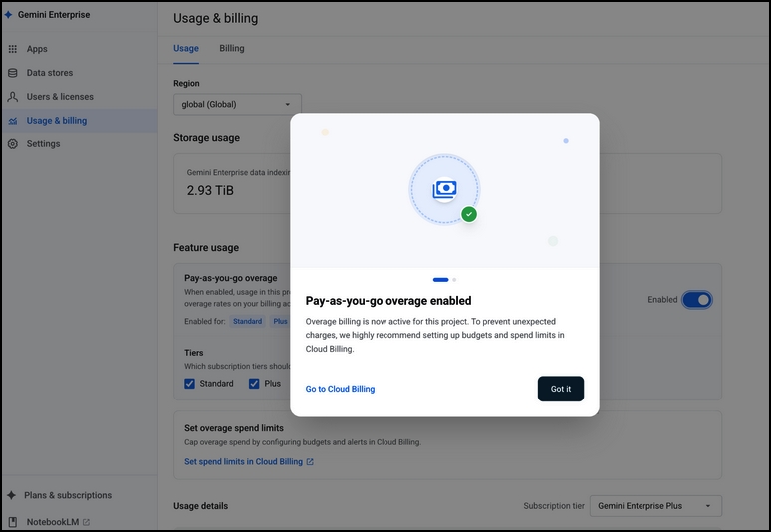The image size is (771, 532).
Task: Click the Plans & subscriptions sparkle icon
Action: pyautogui.click(x=11, y=495)
